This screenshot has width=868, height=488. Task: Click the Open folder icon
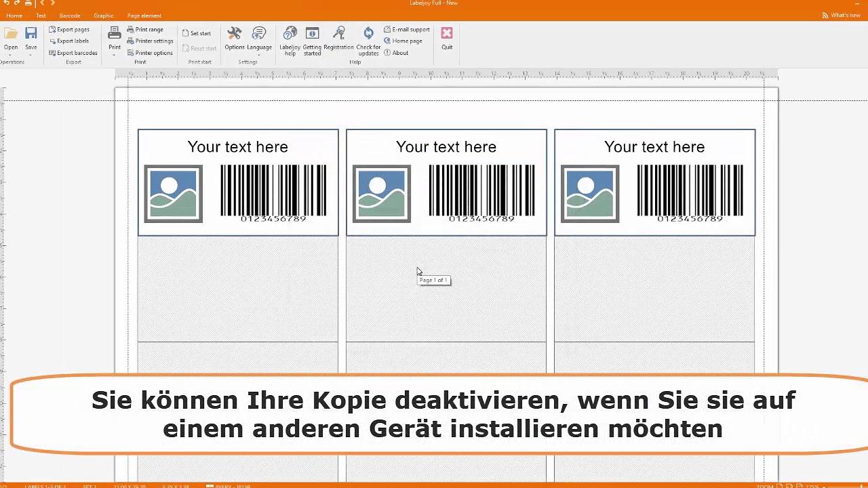point(11,34)
